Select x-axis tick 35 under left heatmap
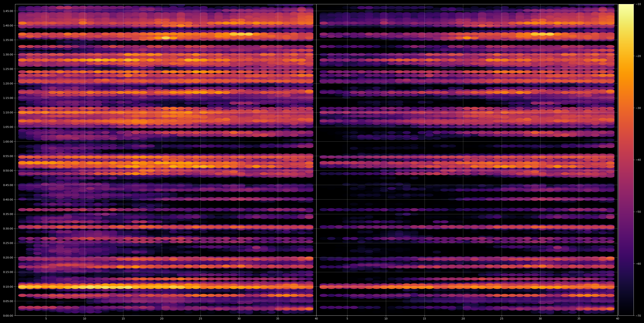 278,319
